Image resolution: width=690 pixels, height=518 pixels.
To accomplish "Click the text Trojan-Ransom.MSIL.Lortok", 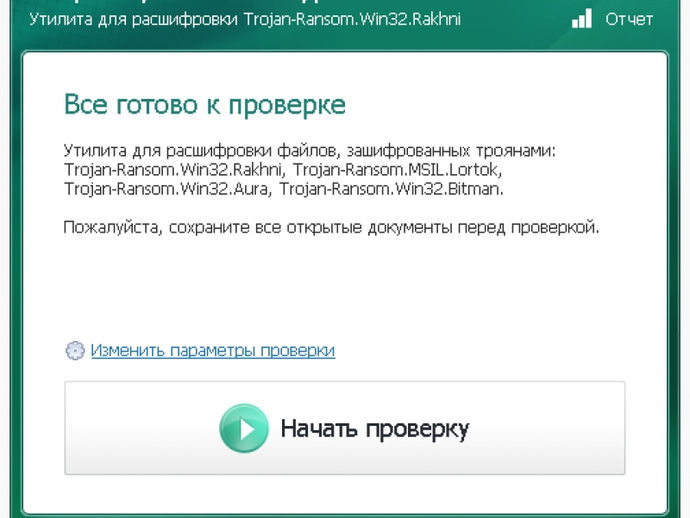I will click(397, 170).
